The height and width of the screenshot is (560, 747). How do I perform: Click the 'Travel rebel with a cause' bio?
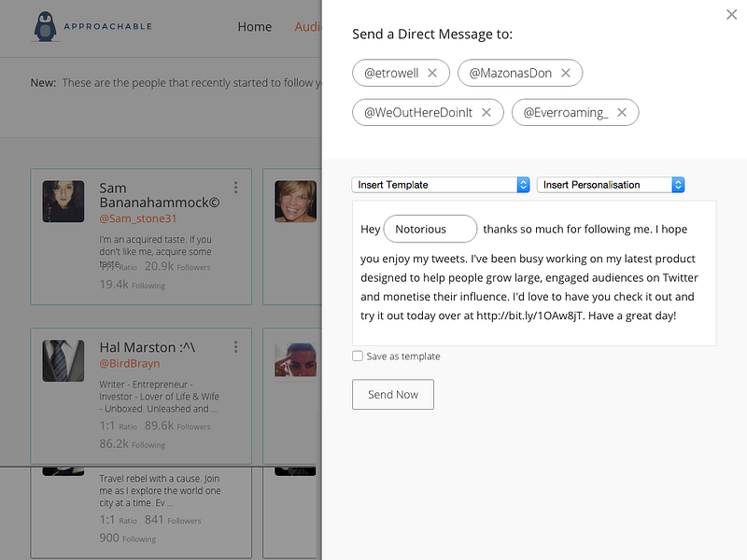[x=160, y=491]
